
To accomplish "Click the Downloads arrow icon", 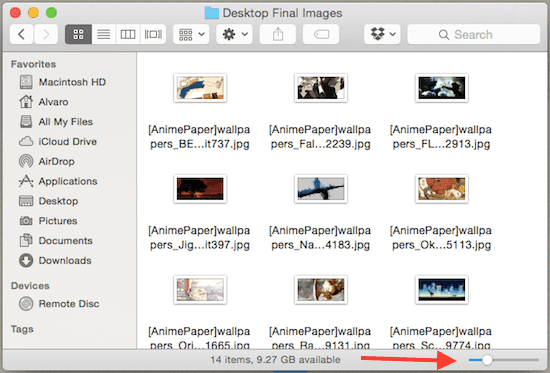I will [x=26, y=261].
